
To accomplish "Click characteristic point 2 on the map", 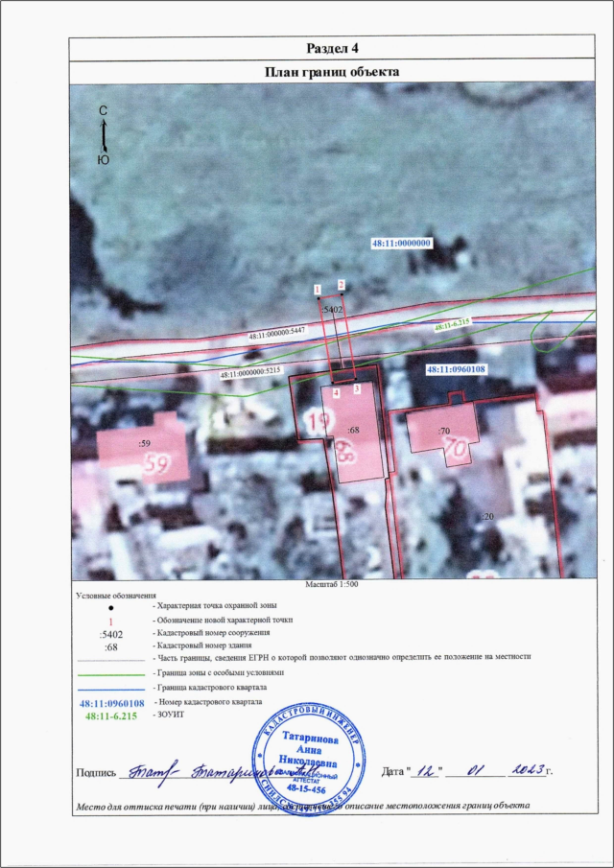I will pos(341,292).
